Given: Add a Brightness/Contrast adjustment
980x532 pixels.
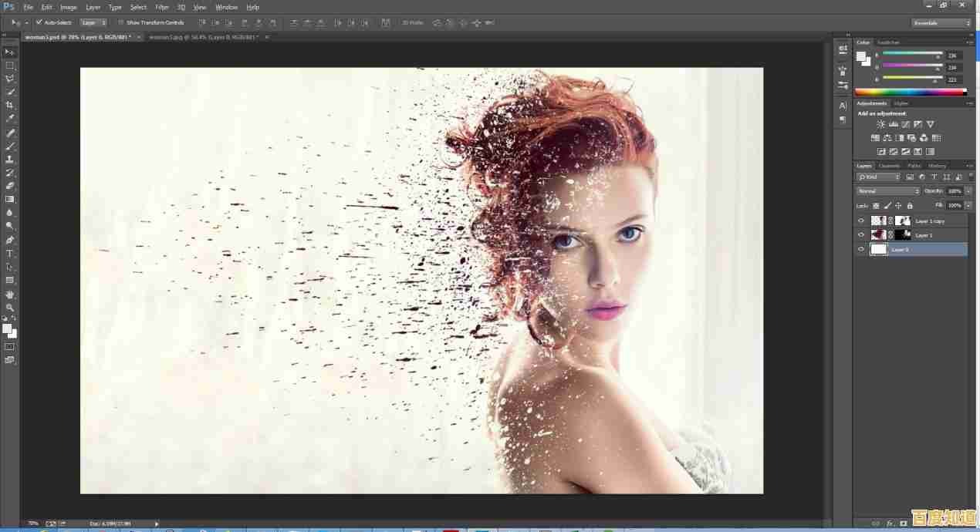Looking at the screenshot, I should click(881, 124).
